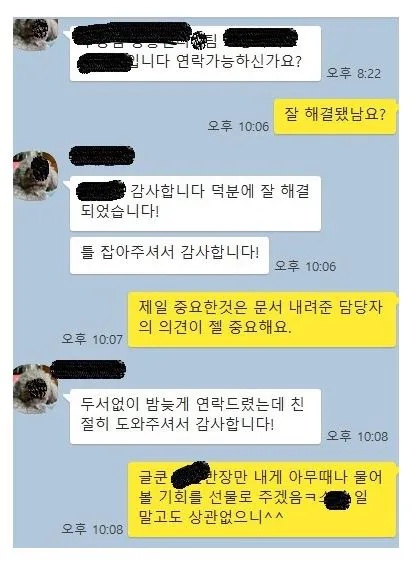Click the blacked-out word after 글쿤
This screenshot has height=562, width=413.
[x=191, y=475]
